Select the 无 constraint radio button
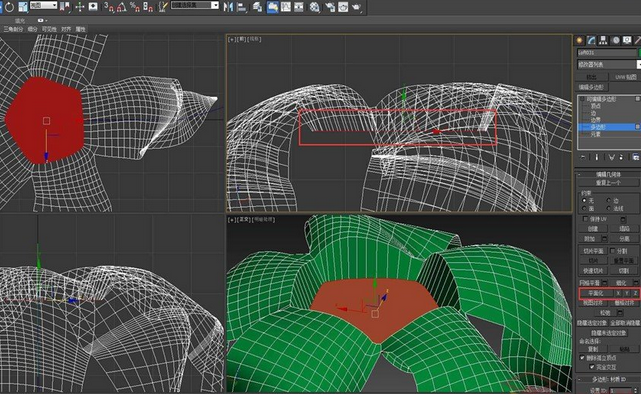This screenshot has height=394, width=641. point(585,201)
